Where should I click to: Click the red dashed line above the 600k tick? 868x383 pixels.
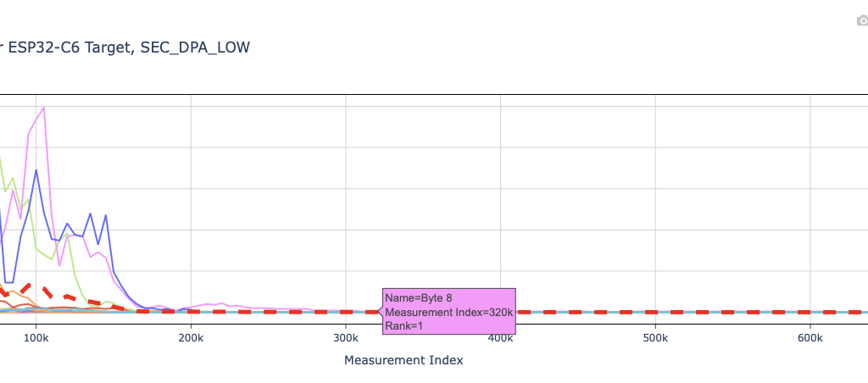[810, 312]
